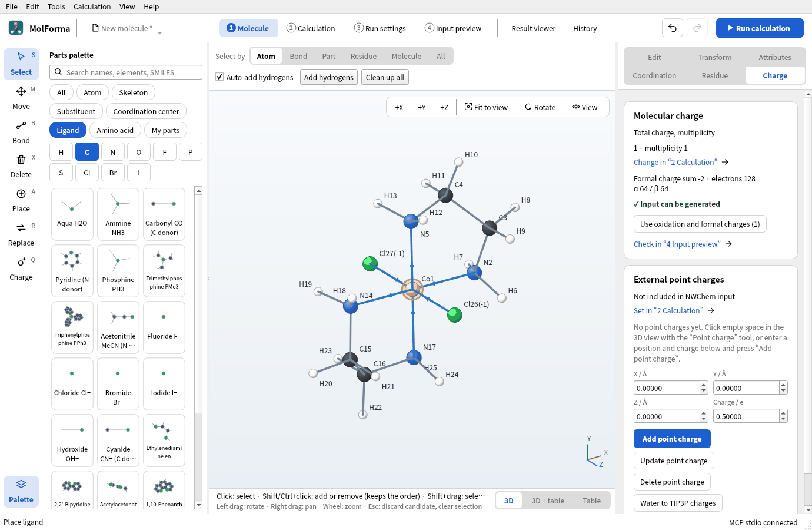Click the parts search field
This screenshot has width=812, height=530.
(x=126, y=72)
